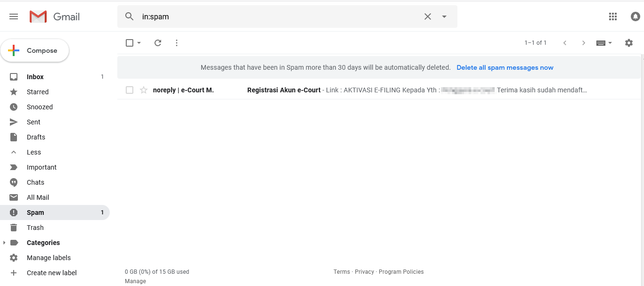This screenshot has width=644, height=286.
Task: Open the Google apps grid
Action: coord(612,16)
